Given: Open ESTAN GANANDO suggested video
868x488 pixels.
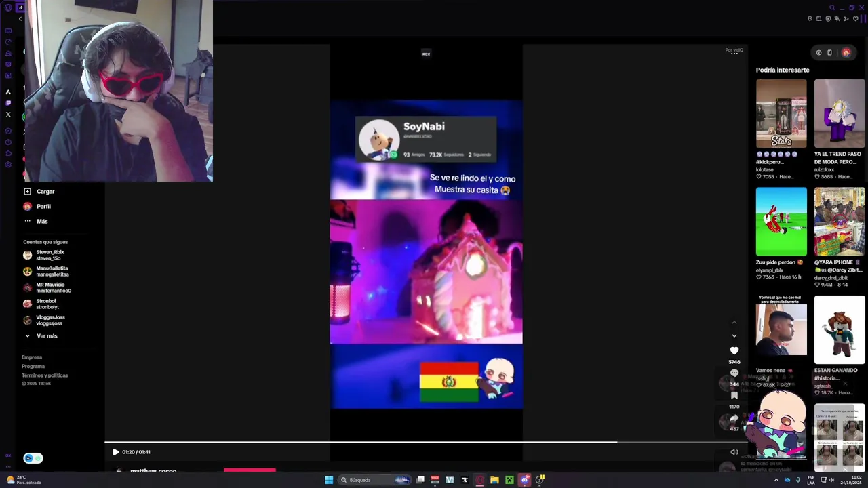Looking at the screenshot, I should [x=840, y=329].
